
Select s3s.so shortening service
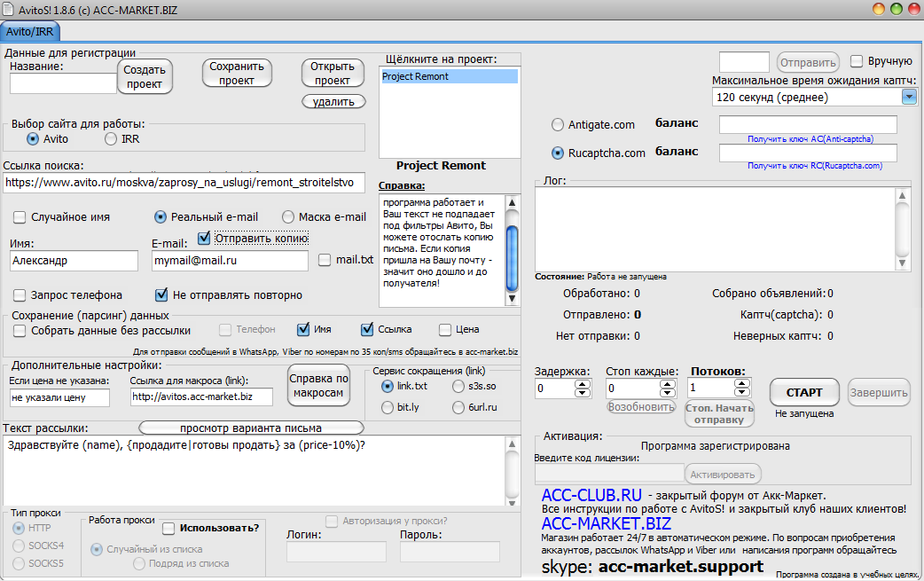(x=458, y=387)
